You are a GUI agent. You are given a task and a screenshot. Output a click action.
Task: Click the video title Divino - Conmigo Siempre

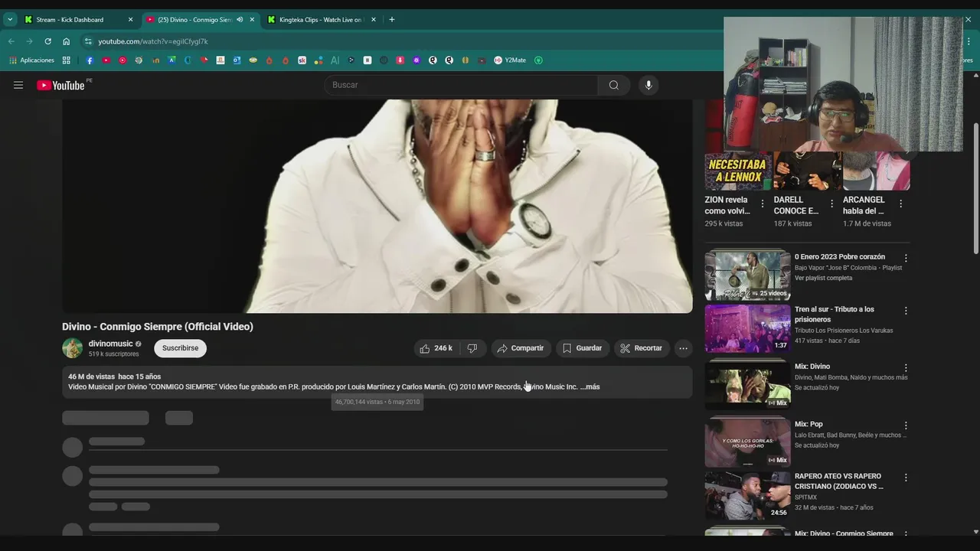pos(158,327)
